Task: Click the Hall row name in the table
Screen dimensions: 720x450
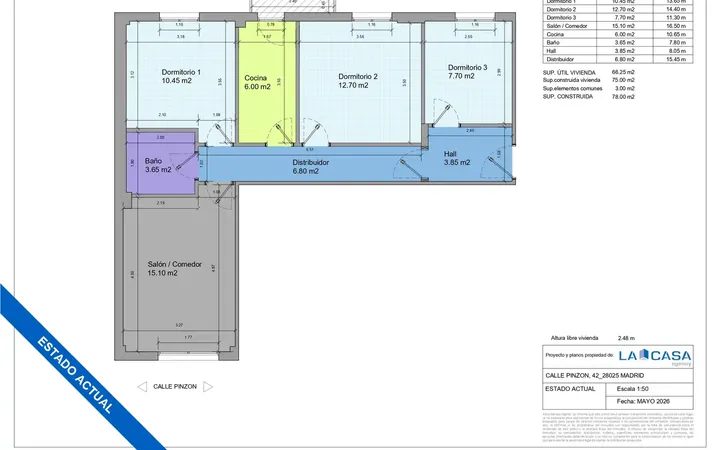Action: click(x=551, y=51)
